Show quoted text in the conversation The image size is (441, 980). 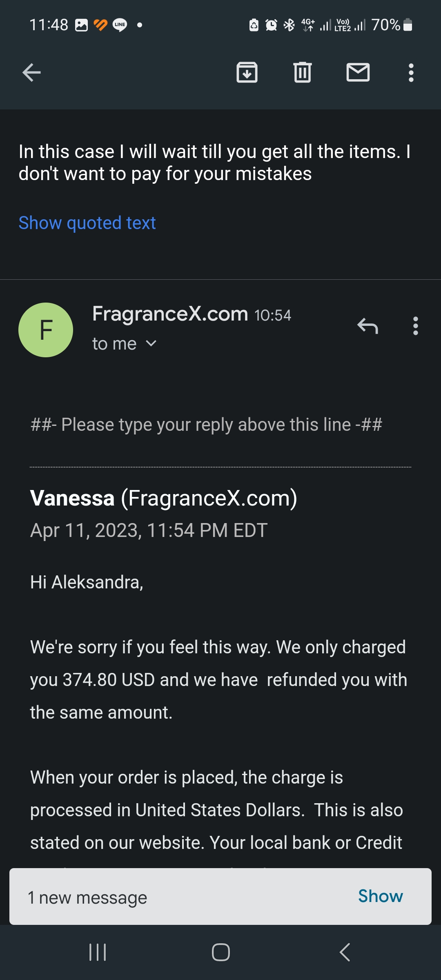(87, 223)
